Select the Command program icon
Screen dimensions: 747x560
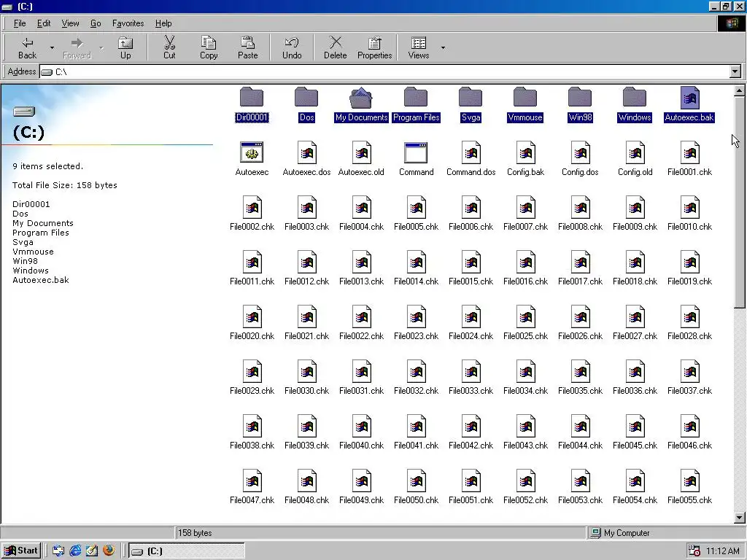(x=416, y=152)
